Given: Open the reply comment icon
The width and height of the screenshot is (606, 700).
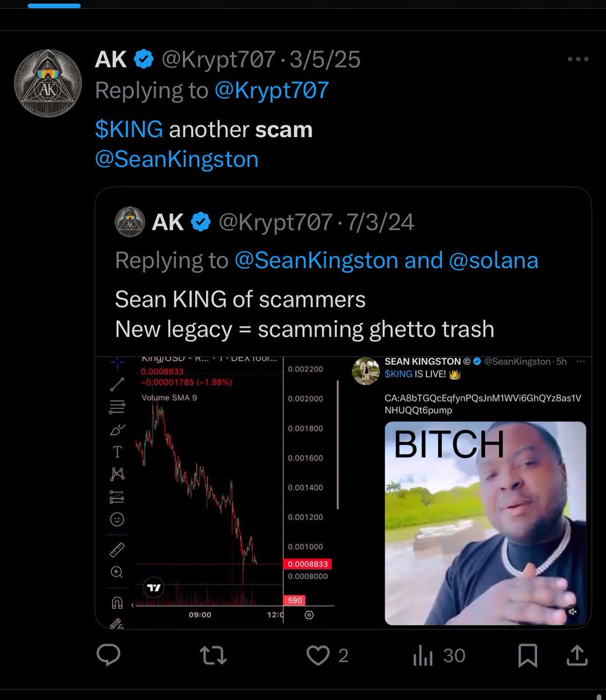Looking at the screenshot, I should click(108, 656).
